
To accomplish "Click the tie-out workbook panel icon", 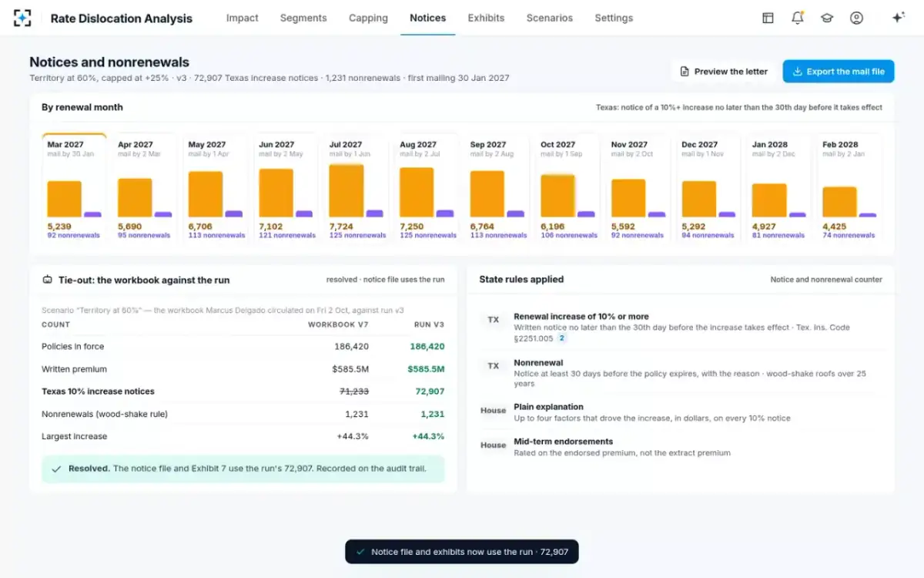I will click(x=47, y=280).
